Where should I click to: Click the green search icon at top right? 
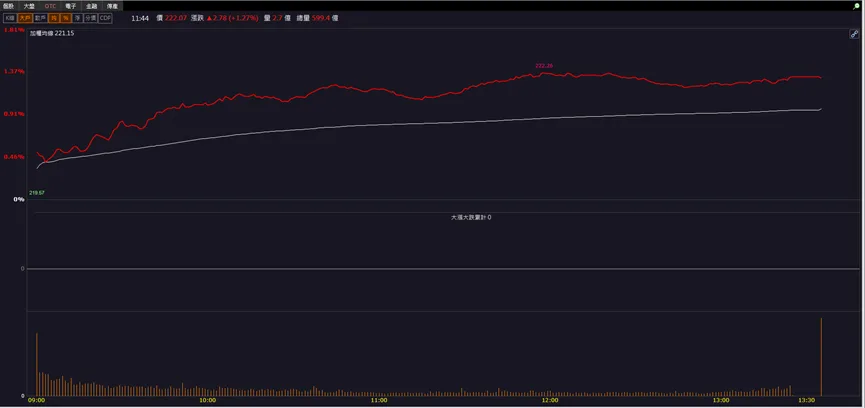tap(856, 6)
